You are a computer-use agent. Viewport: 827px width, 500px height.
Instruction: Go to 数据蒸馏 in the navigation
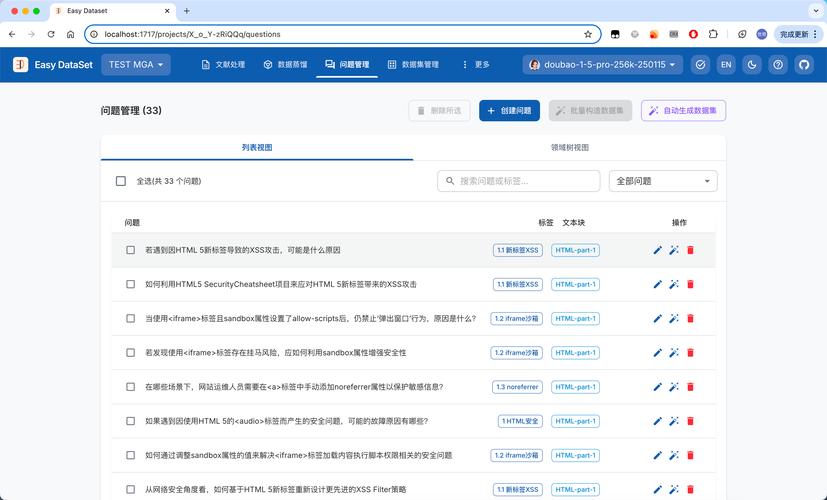pos(285,65)
